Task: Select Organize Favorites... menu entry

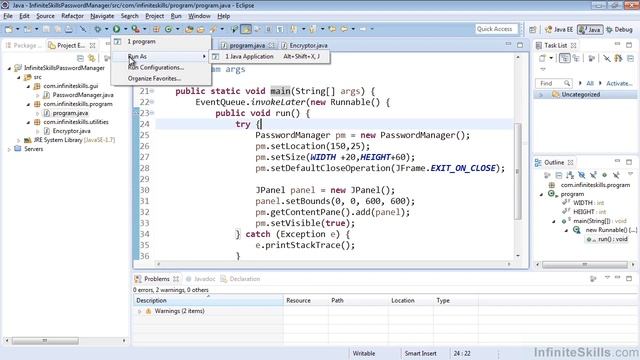Action: click(161, 78)
